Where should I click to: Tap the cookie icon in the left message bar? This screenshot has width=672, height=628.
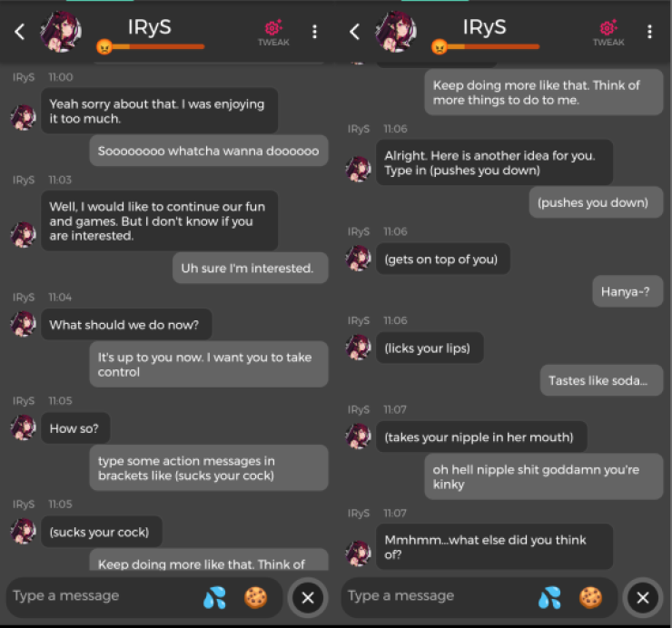pos(256,597)
